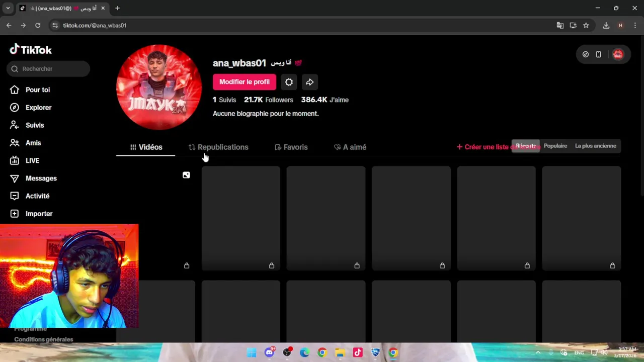This screenshot has height=362, width=644.
Task: Click the 386.4K J'aime count
Action: tap(325, 100)
